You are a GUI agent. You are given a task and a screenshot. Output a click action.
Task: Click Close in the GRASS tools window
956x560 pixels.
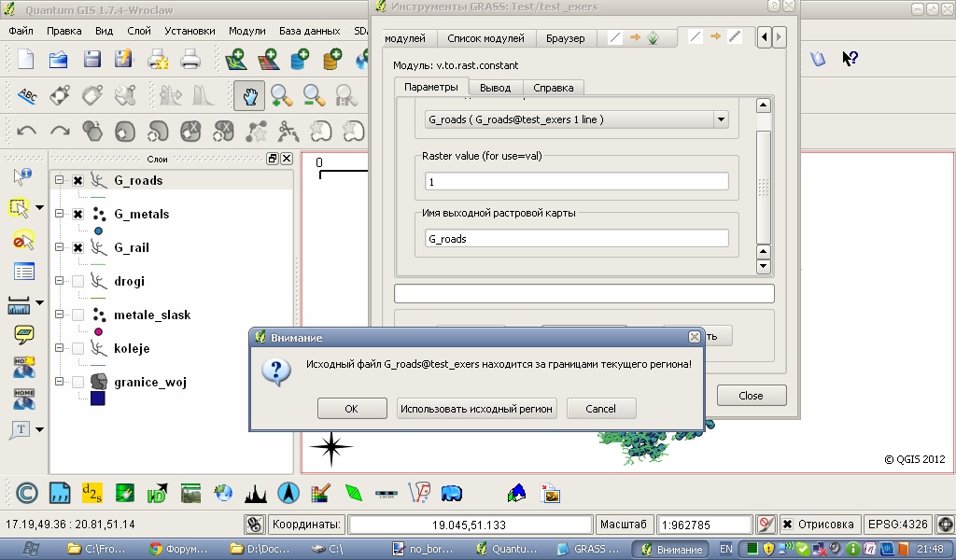click(x=752, y=396)
